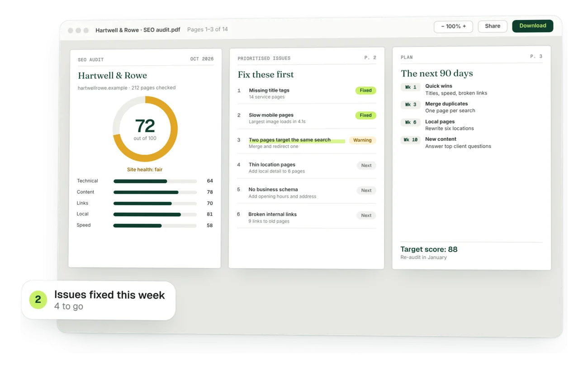This screenshot has height=368, width=588.
Task: Click the 'Wk 1' week badge
Action: (411, 87)
